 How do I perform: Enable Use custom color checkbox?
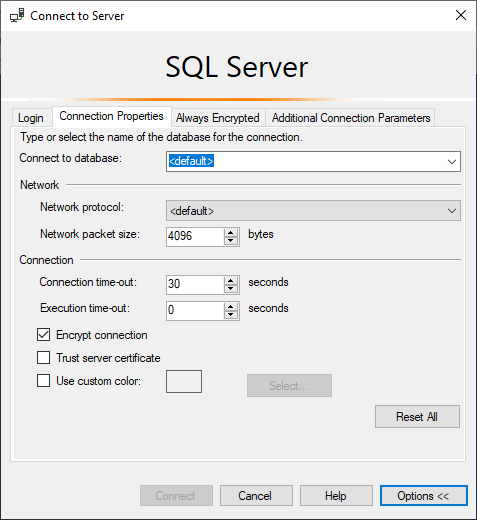tap(43, 380)
